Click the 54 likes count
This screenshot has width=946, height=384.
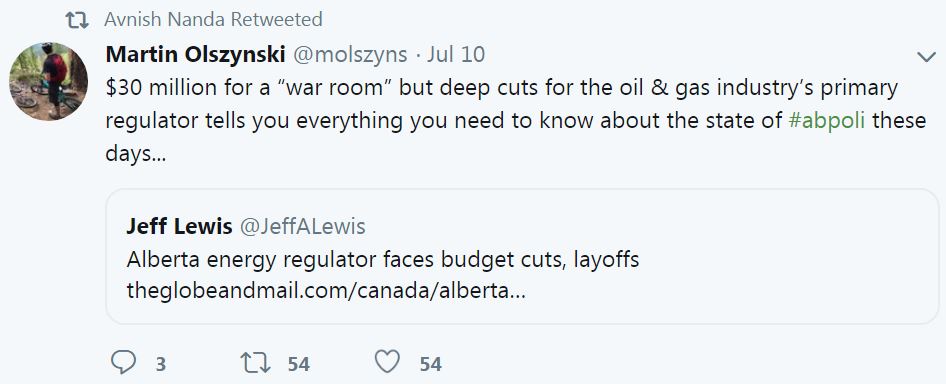431,365
